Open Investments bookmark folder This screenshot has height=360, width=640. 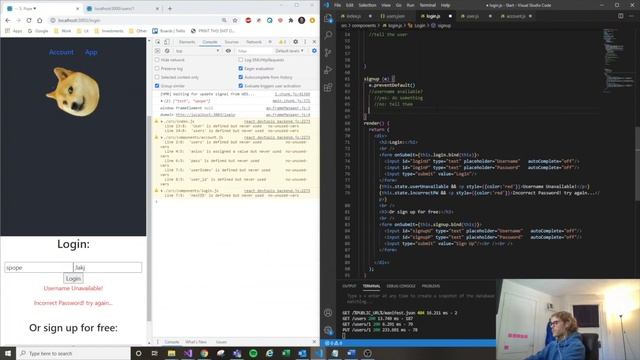click(109, 31)
